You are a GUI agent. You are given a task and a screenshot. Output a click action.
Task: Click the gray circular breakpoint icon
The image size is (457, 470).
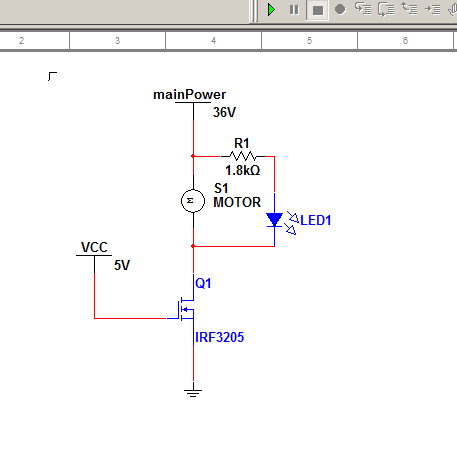[340, 9]
